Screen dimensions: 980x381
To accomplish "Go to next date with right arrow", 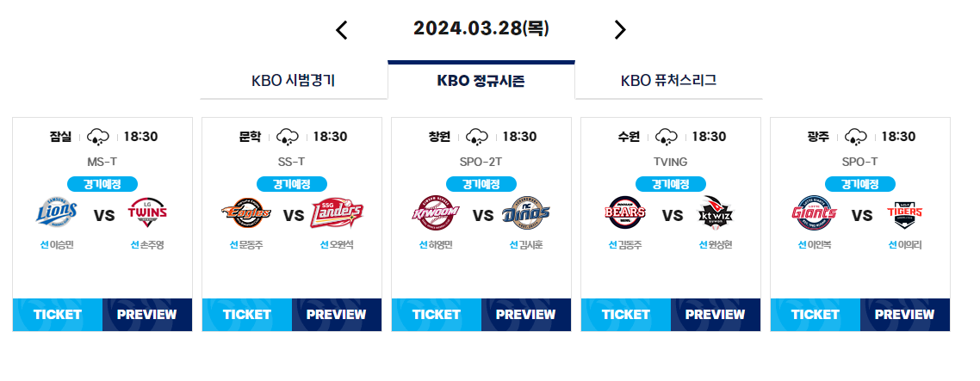I will (619, 29).
